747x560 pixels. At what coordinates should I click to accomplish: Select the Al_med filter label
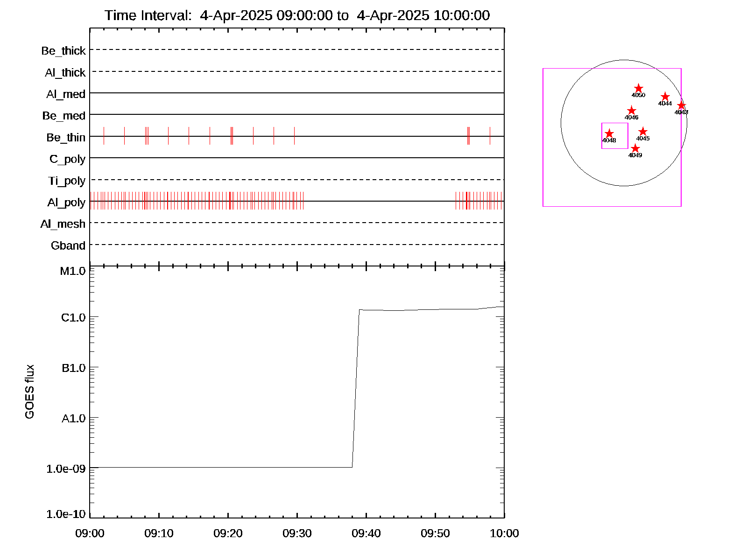click(x=66, y=94)
